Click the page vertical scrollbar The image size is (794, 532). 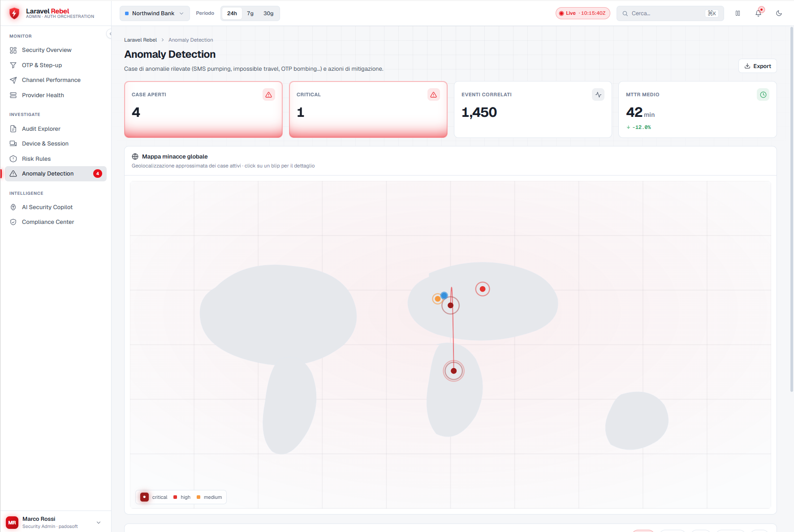click(791, 210)
